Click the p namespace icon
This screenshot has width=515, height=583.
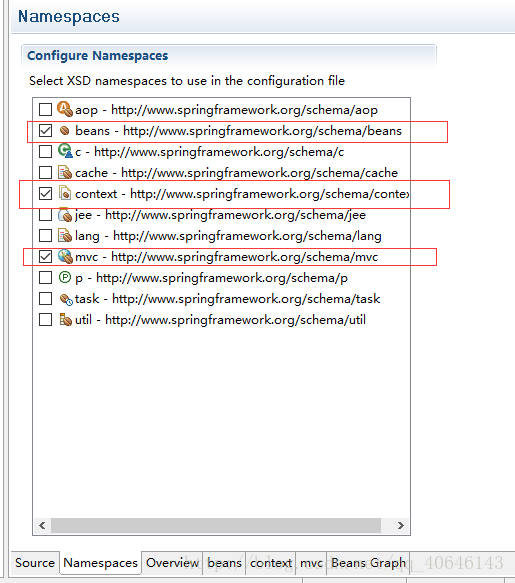(x=65, y=277)
